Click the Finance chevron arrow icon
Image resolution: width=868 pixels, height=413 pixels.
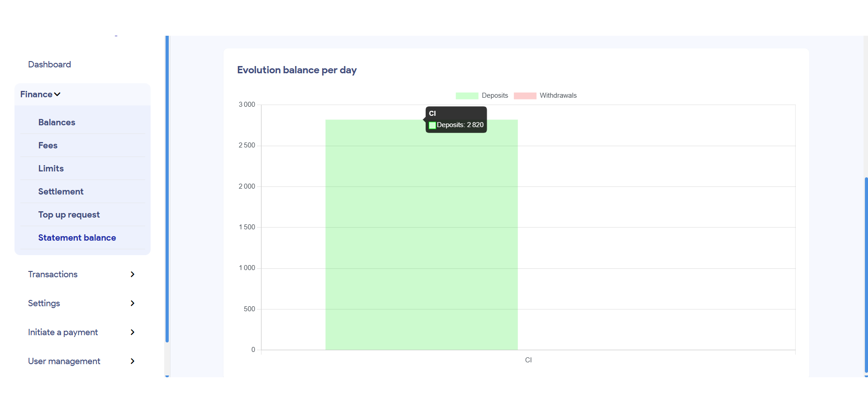coord(57,95)
